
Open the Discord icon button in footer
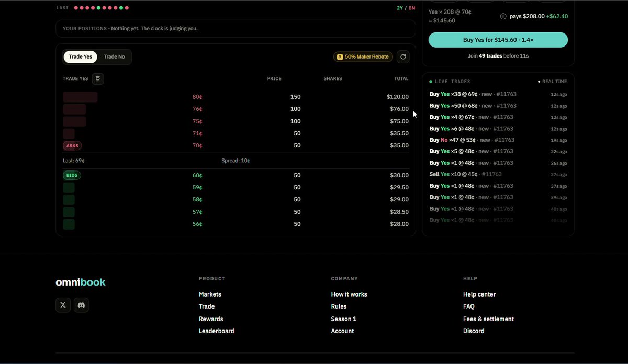(x=81, y=305)
